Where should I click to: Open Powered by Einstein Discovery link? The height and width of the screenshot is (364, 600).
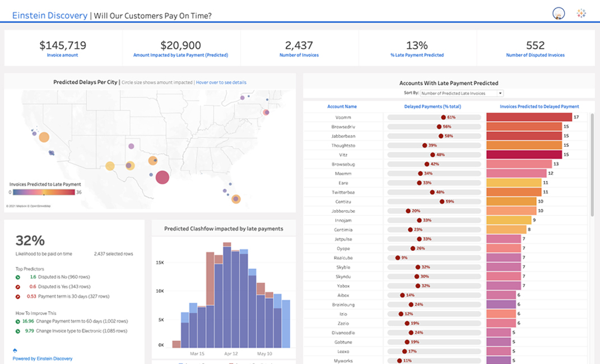tap(43, 358)
